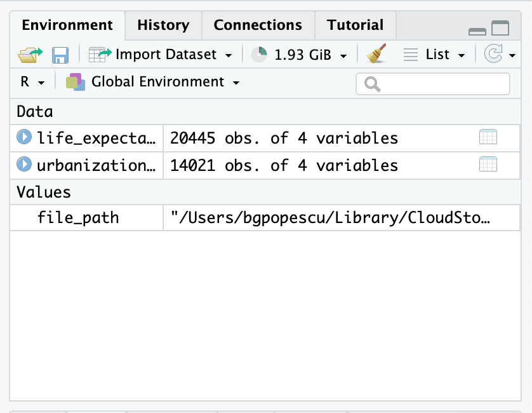Viewport: 532px width, 413px height.
Task: Open the memory usage pie chart icon
Action: 259,55
